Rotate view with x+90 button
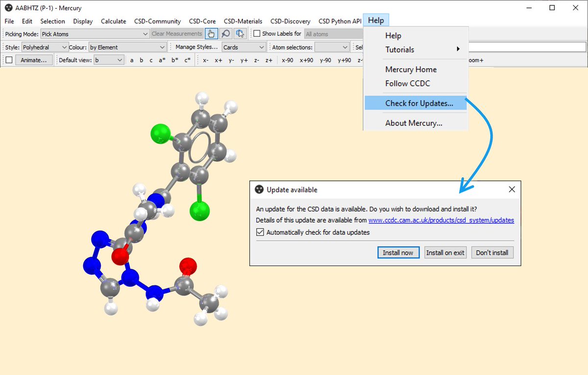Viewport: 588px width, 375px height. coord(307,60)
